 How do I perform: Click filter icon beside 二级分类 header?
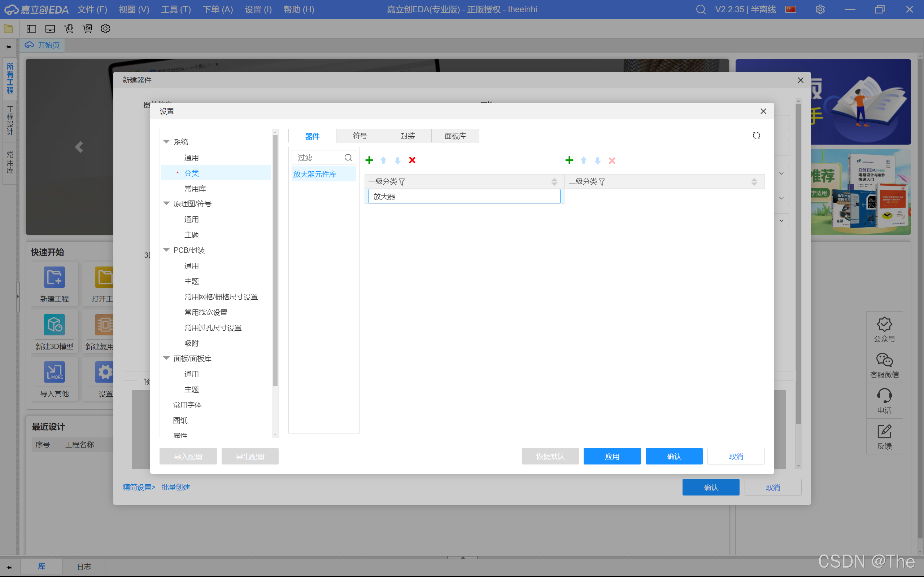coord(602,182)
